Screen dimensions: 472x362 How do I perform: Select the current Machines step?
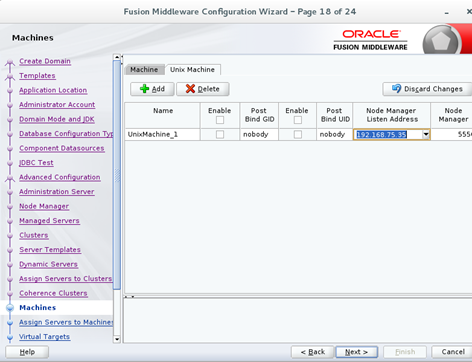pyautogui.click(x=37, y=308)
